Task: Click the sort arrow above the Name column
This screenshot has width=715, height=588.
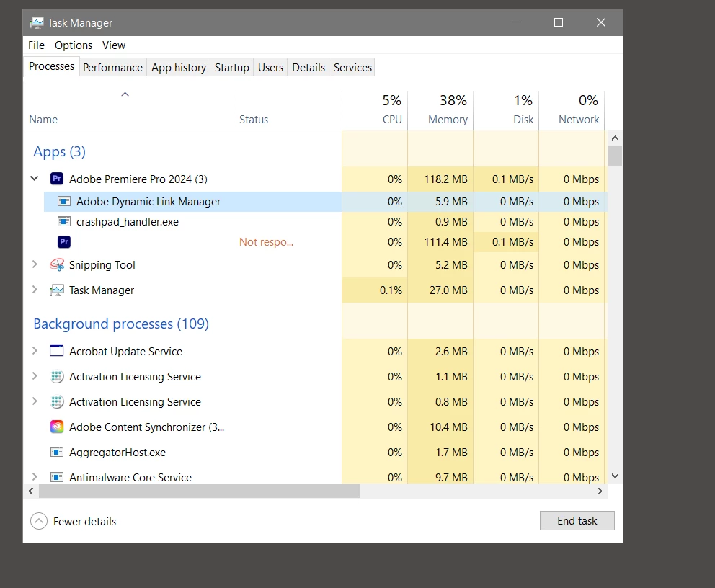Action: point(125,94)
